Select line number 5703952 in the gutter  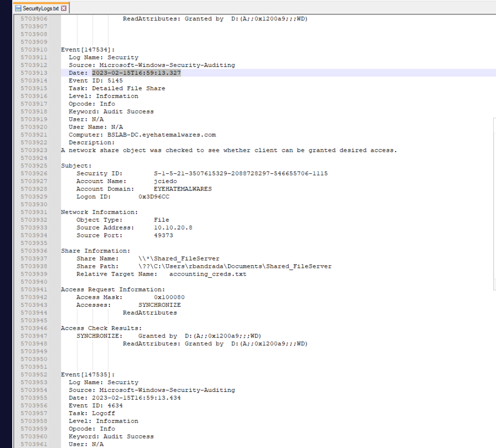click(34, 374)
